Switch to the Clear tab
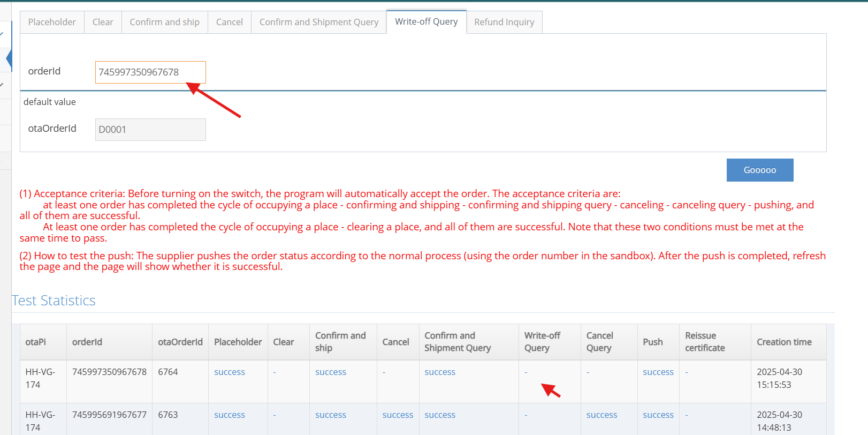The image size is (868, 435). pos(103,22)
